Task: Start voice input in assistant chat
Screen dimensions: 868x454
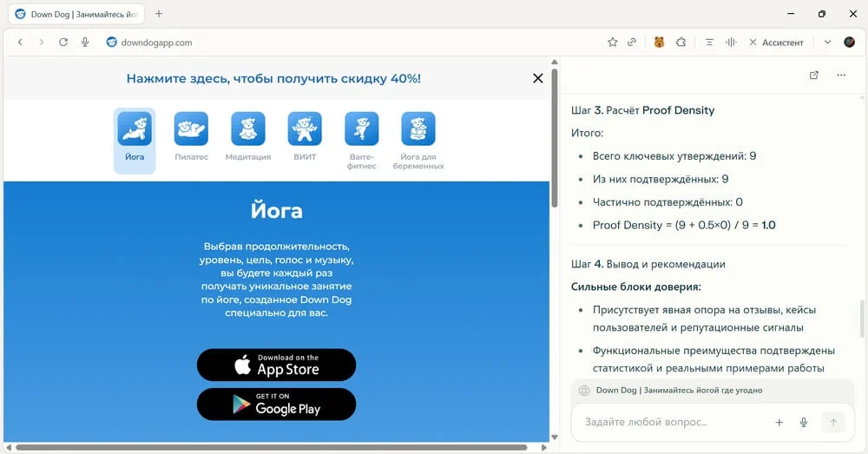Action: point(804,423)
